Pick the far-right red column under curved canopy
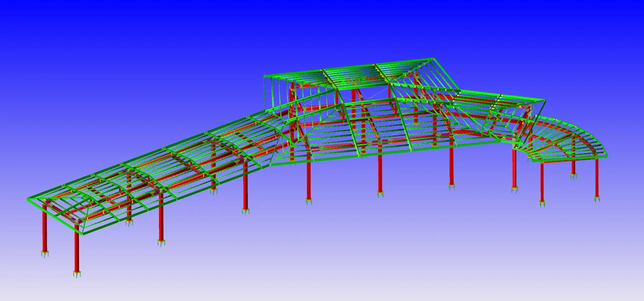 pyautogui.click(x=597, y=177)
